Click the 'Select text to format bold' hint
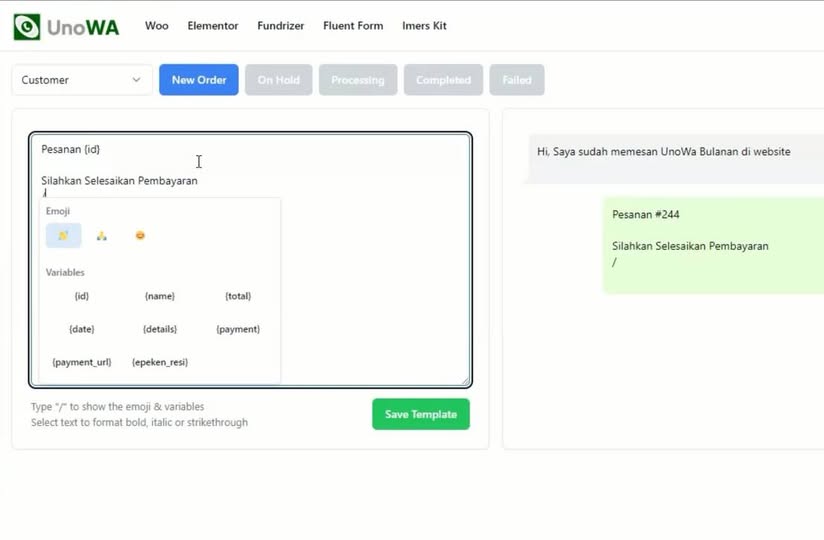 [x=139, y=422]
